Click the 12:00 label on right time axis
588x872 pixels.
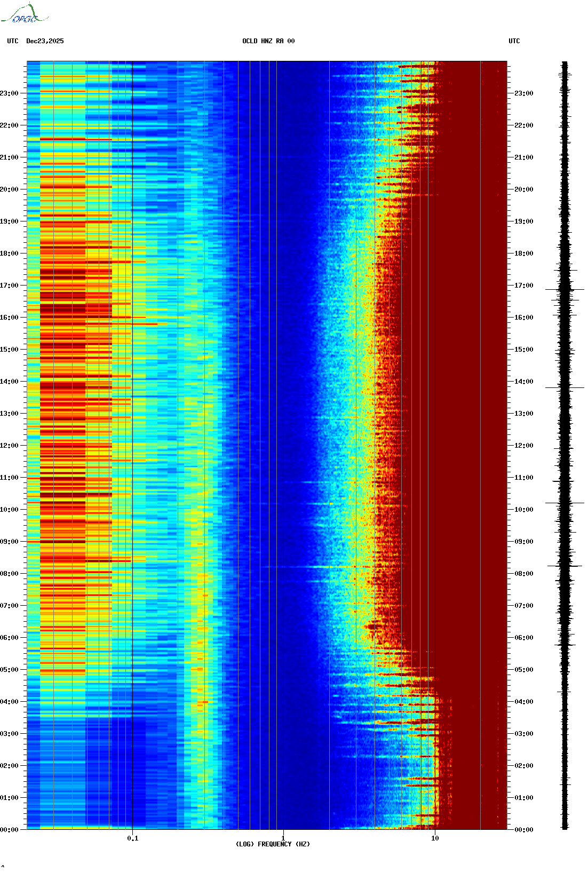[524, 446]
